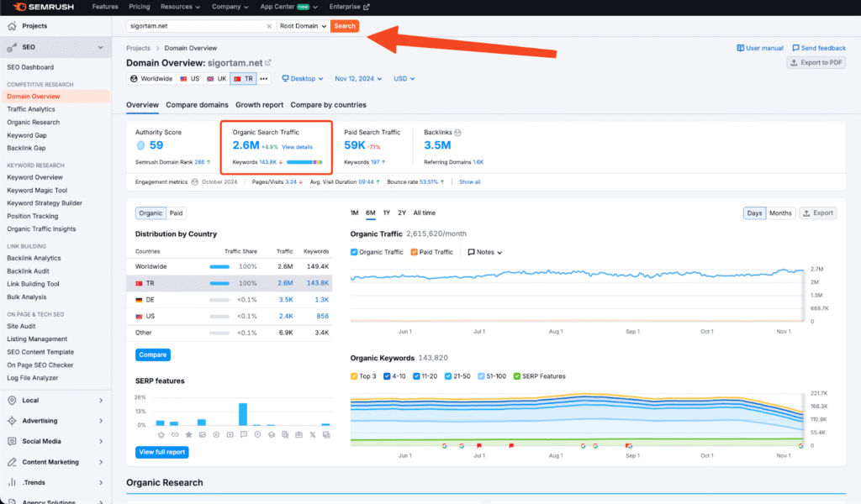
Task: Click the Projects home icon in sidebar
Action: point(12,26)
